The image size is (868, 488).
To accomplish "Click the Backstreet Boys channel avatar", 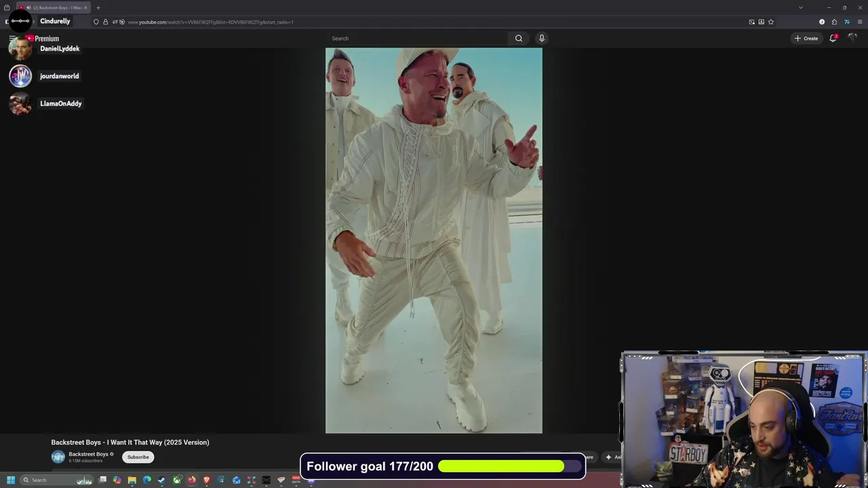I will (58, 457).
